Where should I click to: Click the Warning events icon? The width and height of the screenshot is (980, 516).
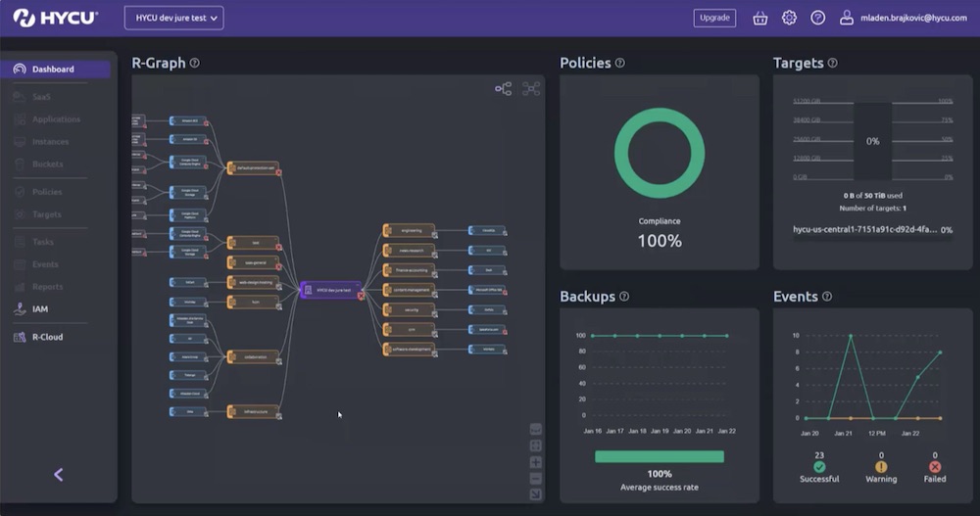click(881, 467)
